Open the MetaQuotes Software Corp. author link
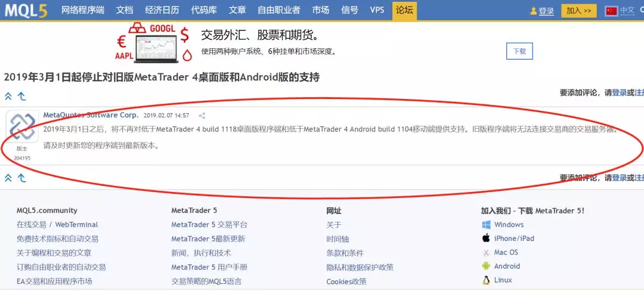 tap(91, 115)
